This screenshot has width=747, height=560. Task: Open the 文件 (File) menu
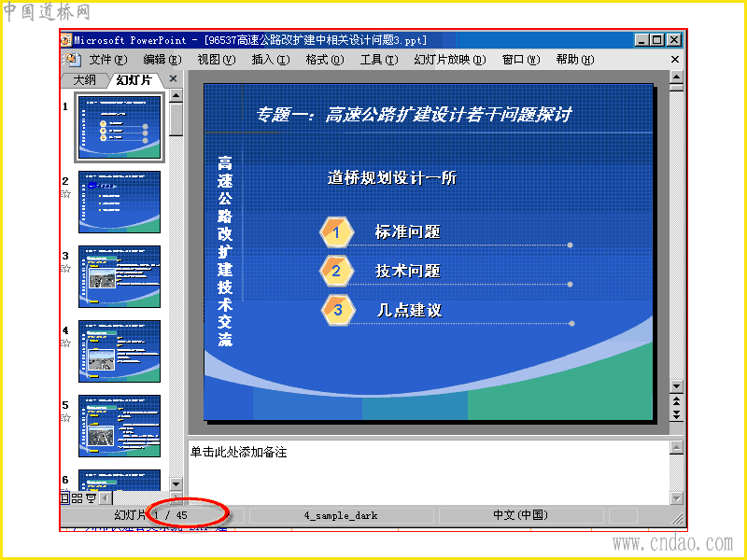coord(108,60)
